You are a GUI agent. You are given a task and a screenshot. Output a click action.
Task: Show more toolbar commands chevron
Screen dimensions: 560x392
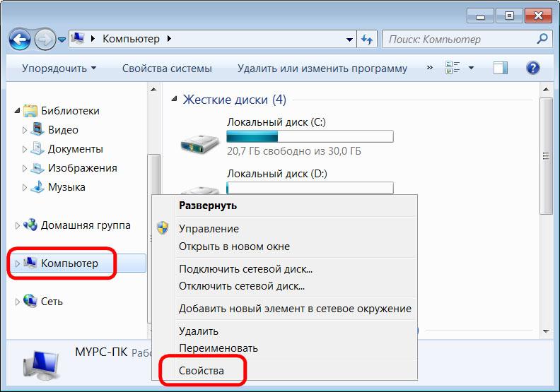pos(430,67)
